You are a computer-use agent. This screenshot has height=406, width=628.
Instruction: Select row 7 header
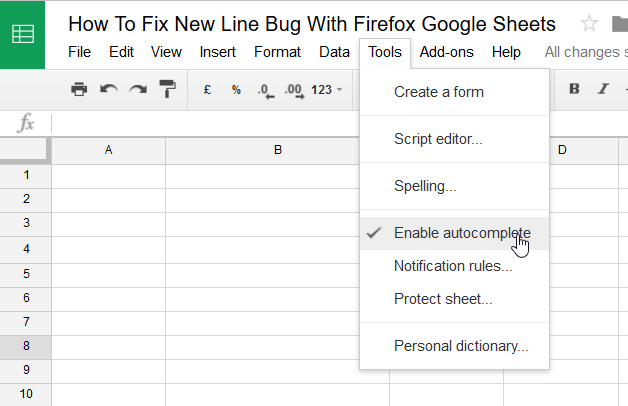click(26, 322)
